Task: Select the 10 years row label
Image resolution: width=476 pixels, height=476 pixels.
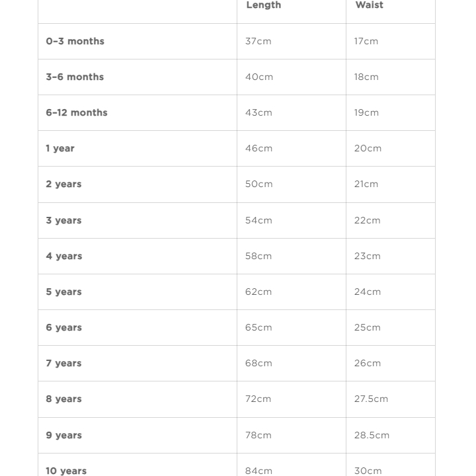Action: tap(66, 471)
